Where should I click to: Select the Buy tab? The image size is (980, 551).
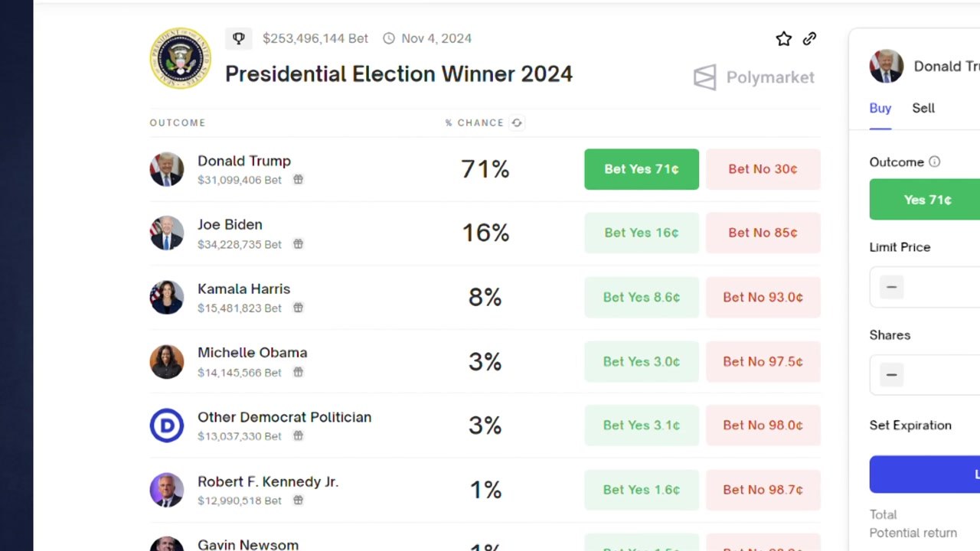point(880,108)
